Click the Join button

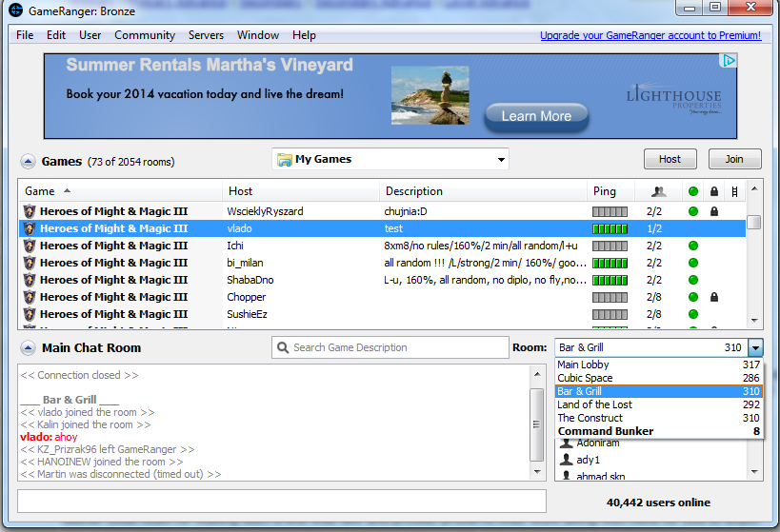click(x=734, y=159)
